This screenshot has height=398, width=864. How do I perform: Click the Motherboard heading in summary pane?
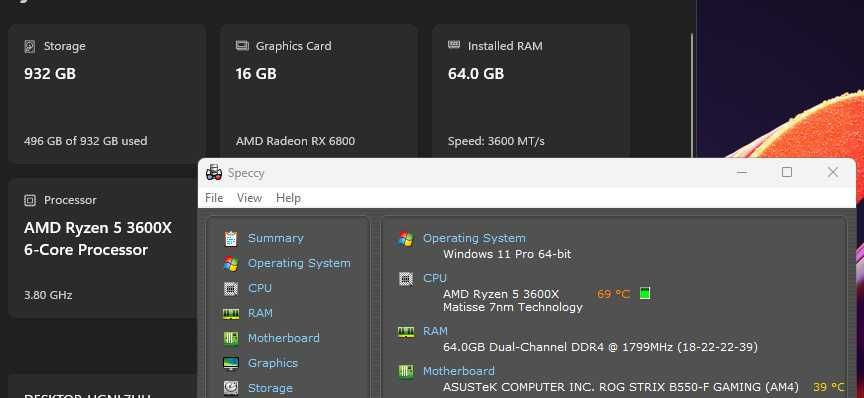tap(458, 371)
